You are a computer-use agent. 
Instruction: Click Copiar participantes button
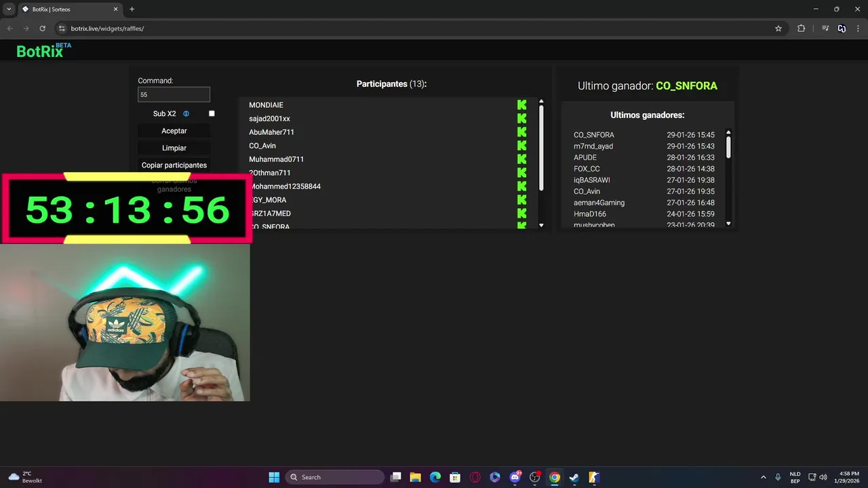(174, 165)
